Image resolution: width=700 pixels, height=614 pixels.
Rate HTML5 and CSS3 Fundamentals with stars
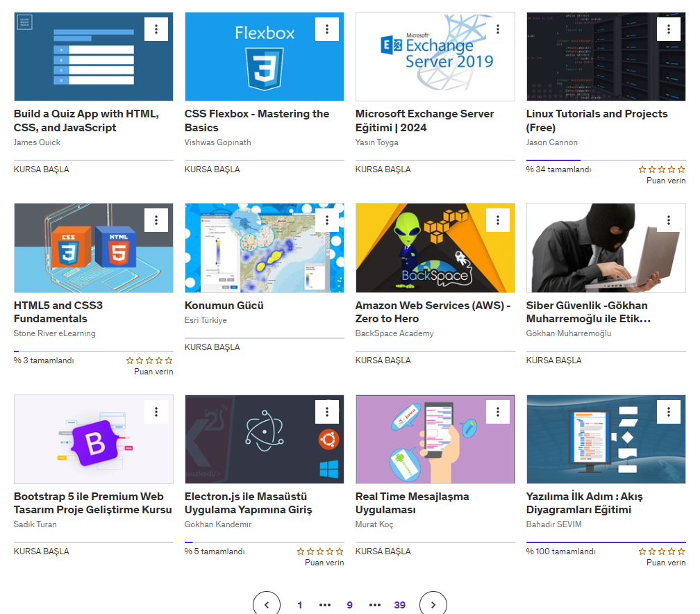click(149, 360)
